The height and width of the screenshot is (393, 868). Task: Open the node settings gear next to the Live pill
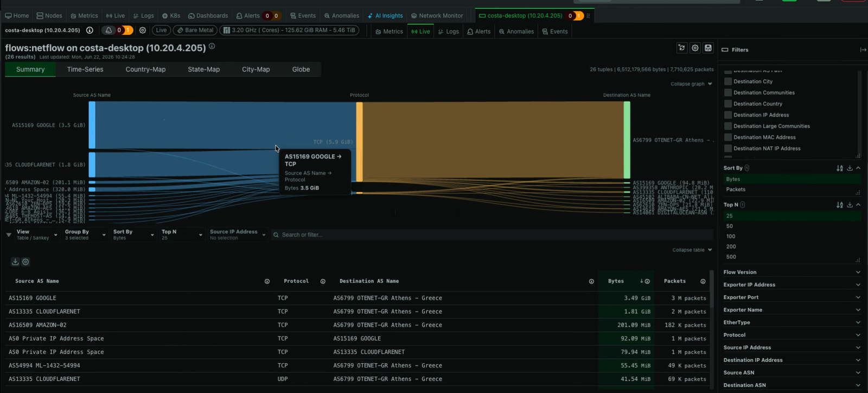tap(143, 30)
